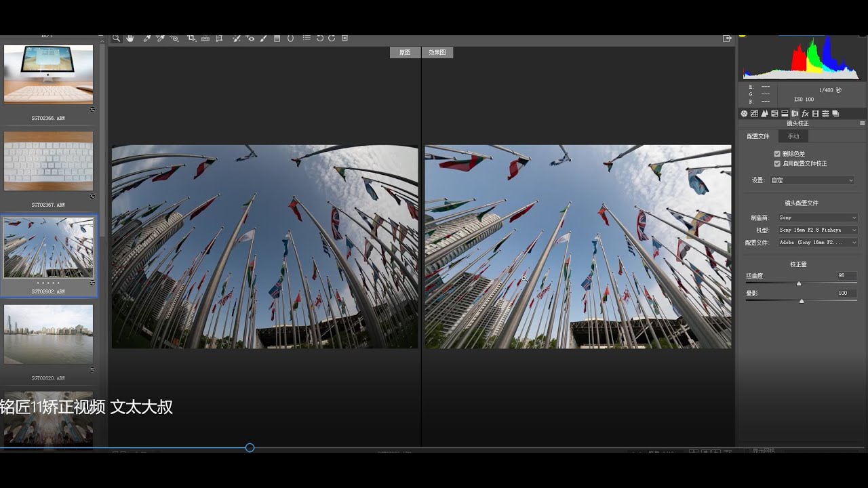The width and height of the screenshot is (868, 488).
Task: Open the Presets panel icon
Action: click(825, 113)
